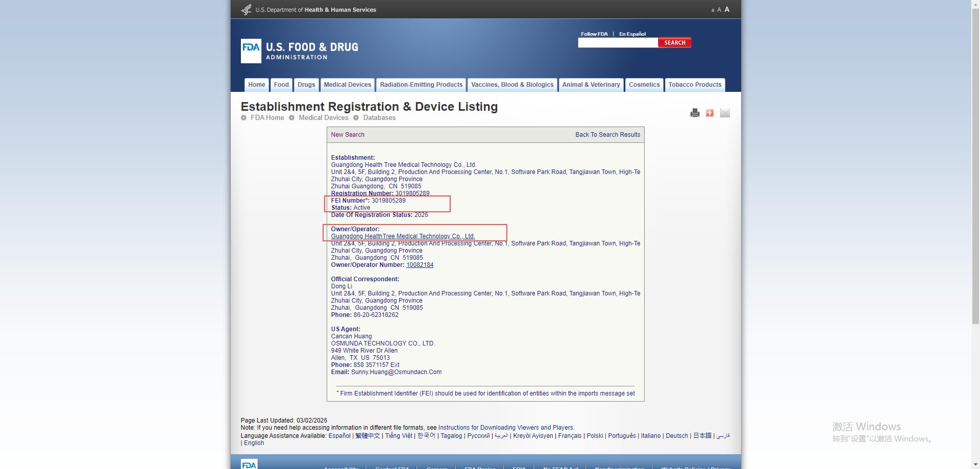Click the vertical page scrollbar thumb
The image size is (980, 469).
coord(975,166)
